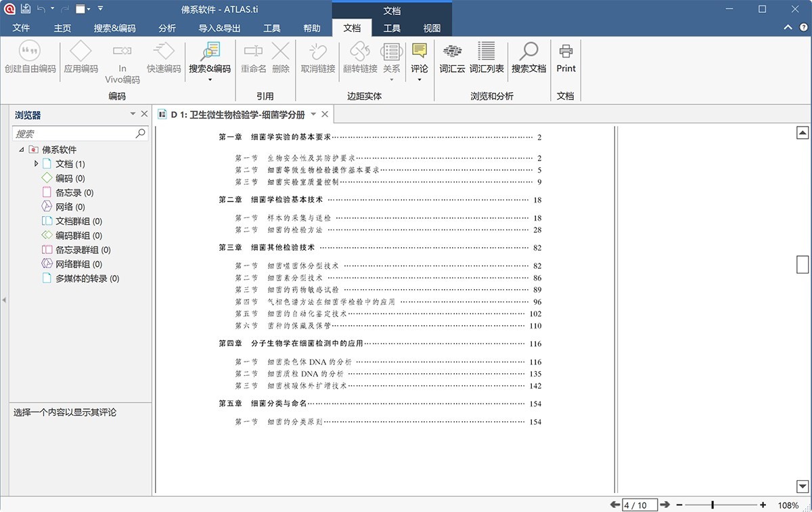The width and height of the screenshot is (812, 512).
Task: Expand the 文档 (1) tree node
Action: 36,164
